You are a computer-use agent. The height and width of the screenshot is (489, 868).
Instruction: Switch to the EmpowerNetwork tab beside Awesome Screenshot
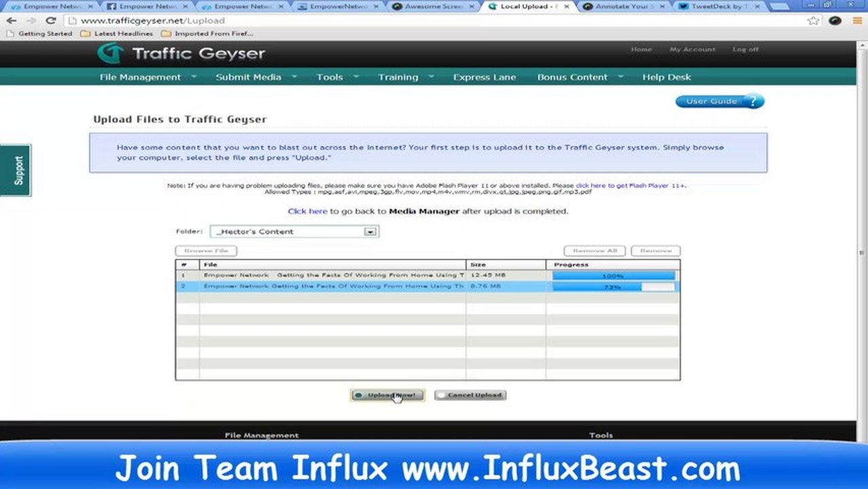[x=337, y=6]
